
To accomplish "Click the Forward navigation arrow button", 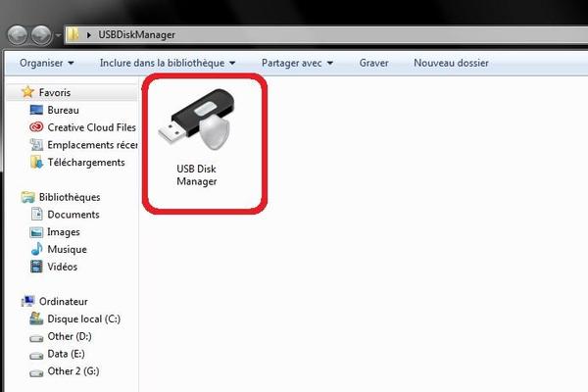I will (42, 34).
